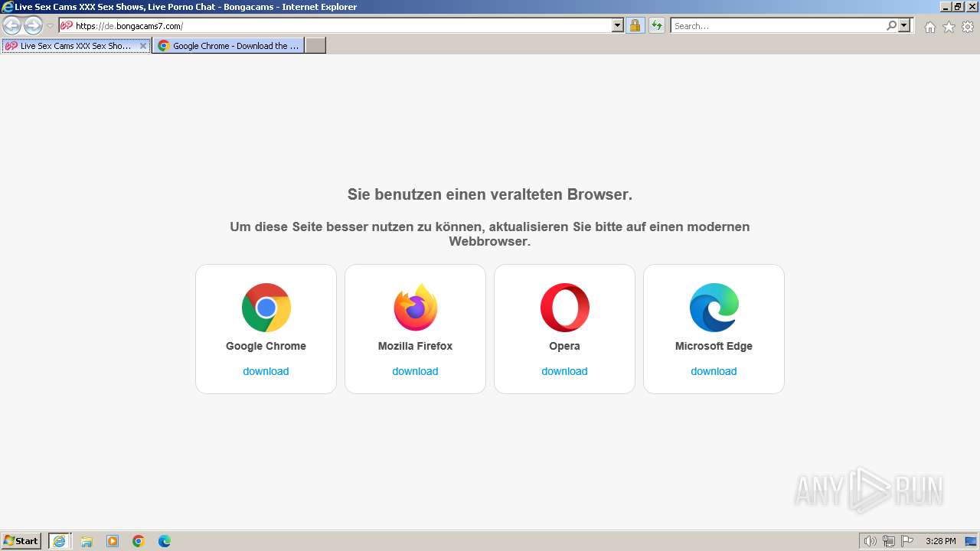Download Google Chrome via its download link

click(266, 371)
